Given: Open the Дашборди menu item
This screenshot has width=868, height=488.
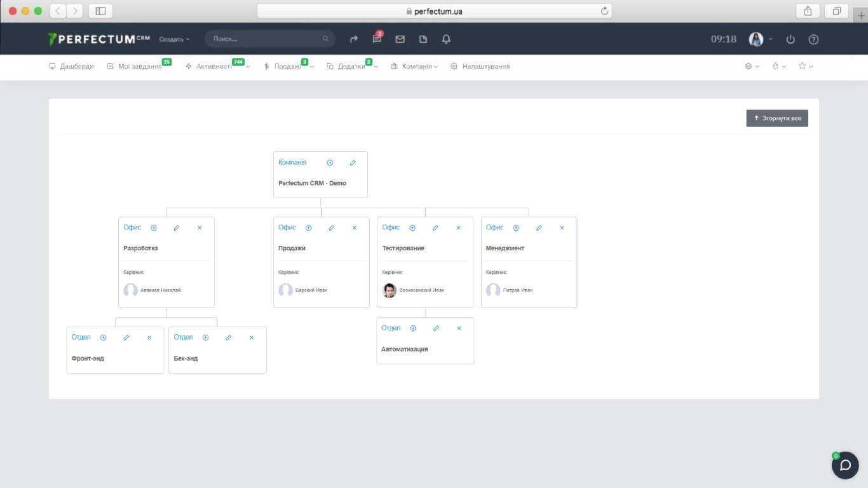Looking at the screenshot, I should 71,66.
